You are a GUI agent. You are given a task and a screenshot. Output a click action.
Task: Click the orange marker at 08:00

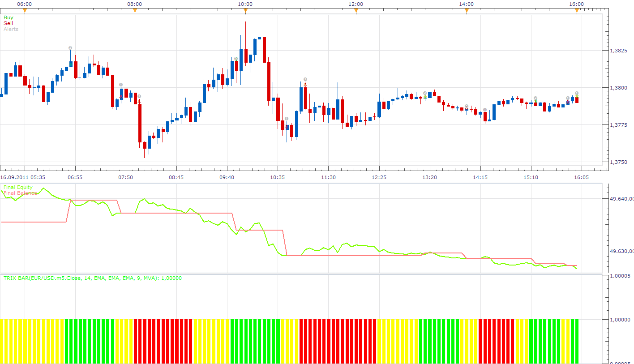pos(135,11)
